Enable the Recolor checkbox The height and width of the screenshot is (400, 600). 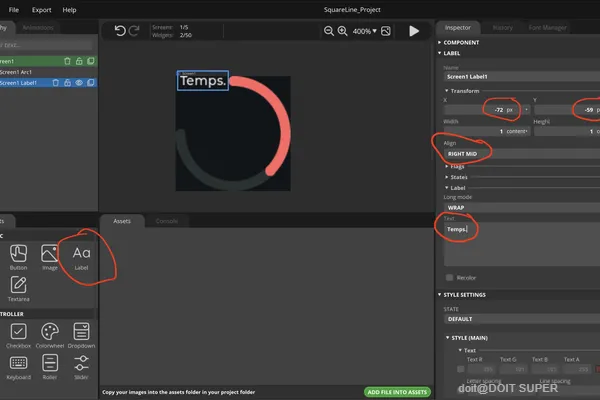[450, 278]
